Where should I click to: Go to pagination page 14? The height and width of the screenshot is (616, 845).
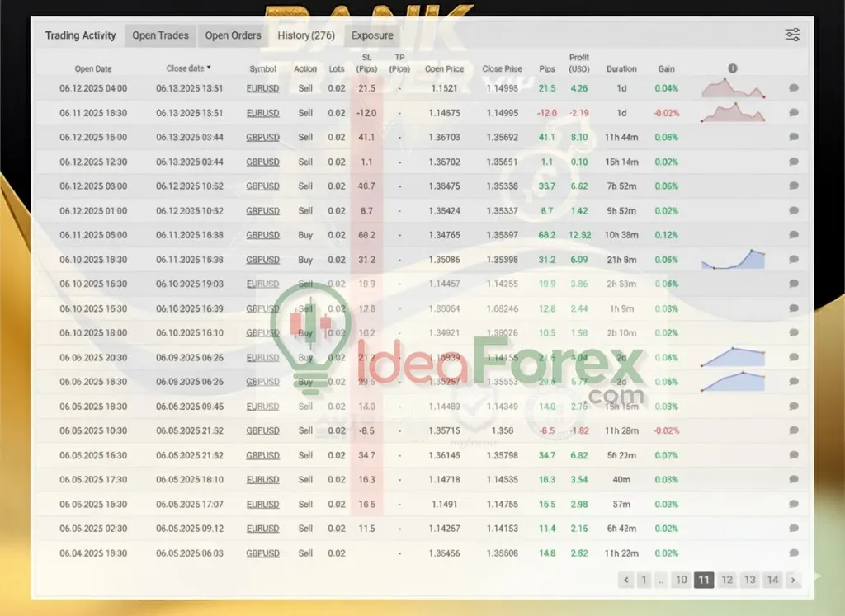tap(772, 580)
